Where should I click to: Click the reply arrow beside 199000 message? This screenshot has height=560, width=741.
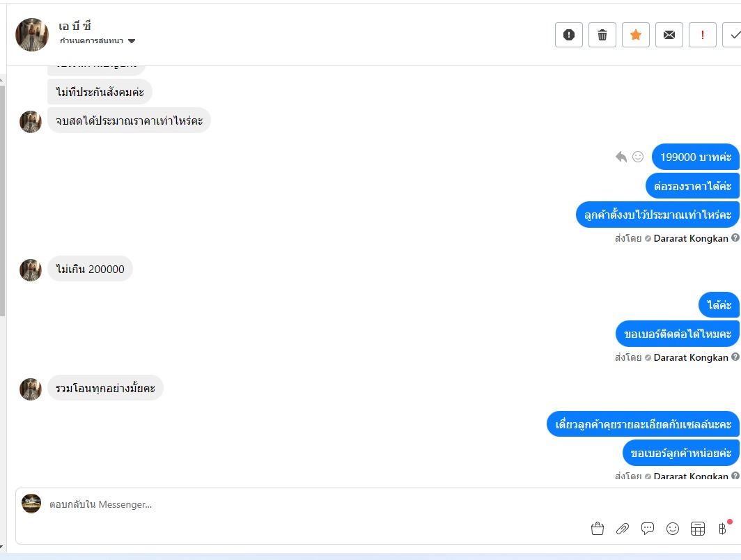tap(621, 157)
